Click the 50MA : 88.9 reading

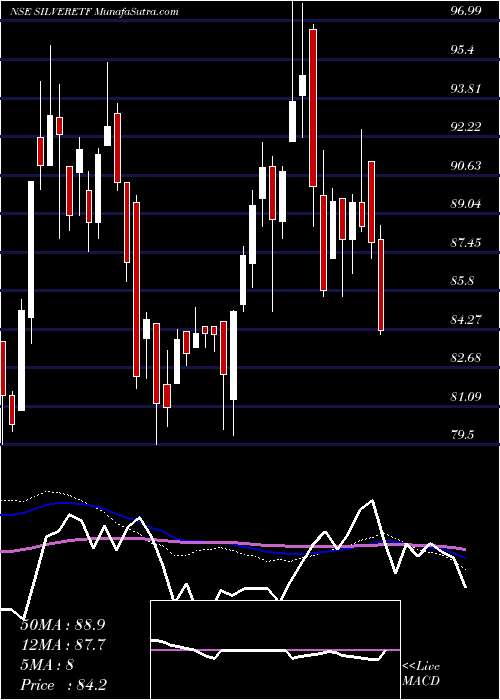tap(63, 625)
